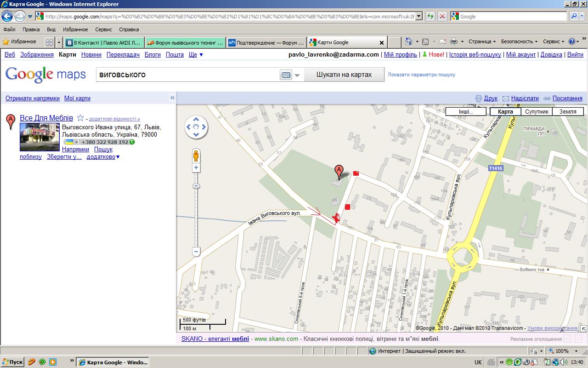Click the red marker A on the map

click(339, 172)
